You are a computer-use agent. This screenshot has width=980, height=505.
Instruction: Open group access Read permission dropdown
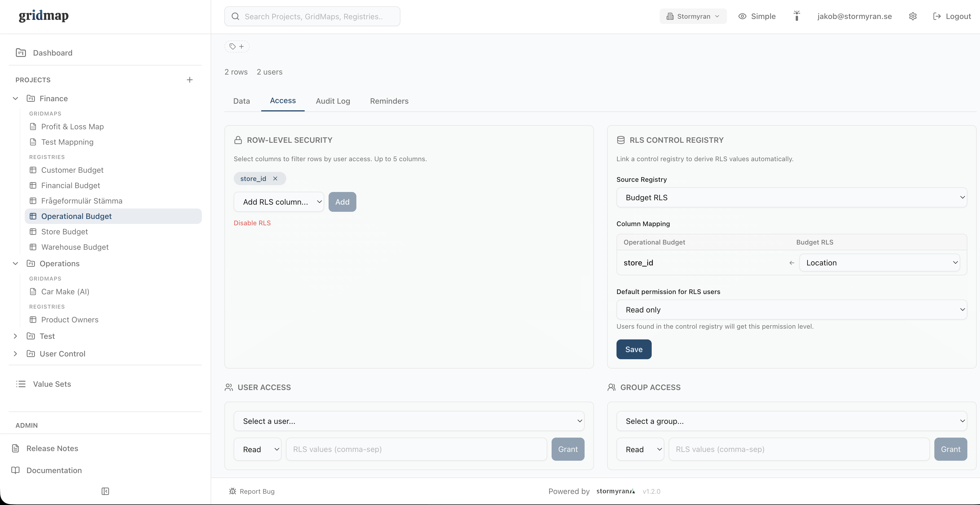[640, 449]
